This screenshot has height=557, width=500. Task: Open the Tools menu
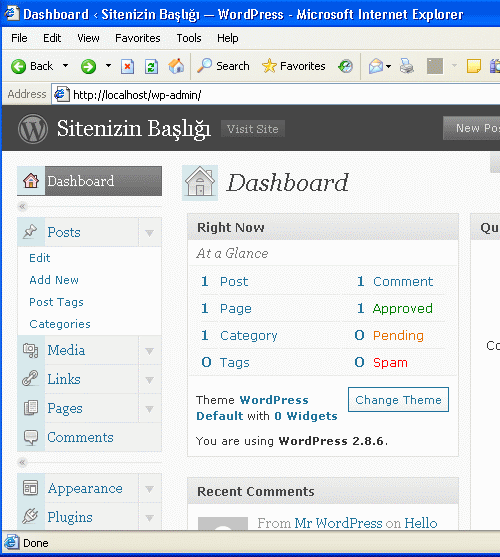point(189,38)
